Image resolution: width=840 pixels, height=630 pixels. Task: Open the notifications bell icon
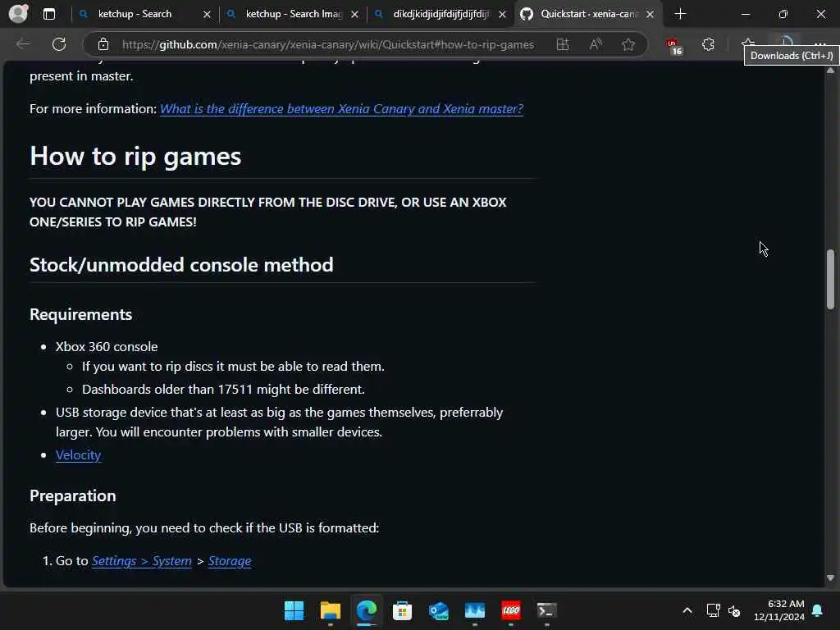818,610
